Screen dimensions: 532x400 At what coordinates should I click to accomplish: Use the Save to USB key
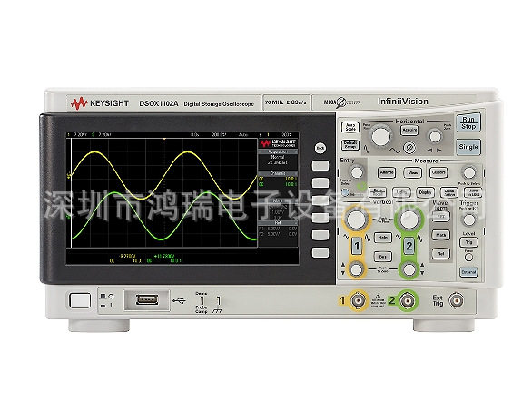473,192
